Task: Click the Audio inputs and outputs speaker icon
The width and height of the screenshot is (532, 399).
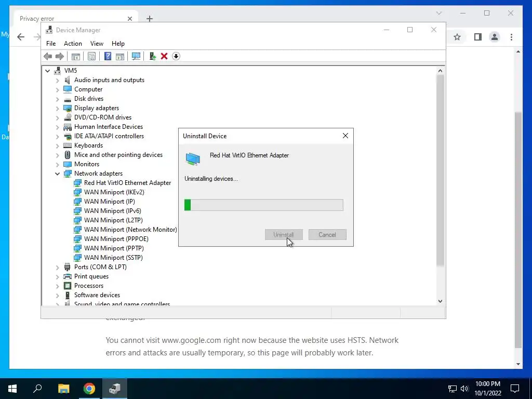Action: tap(68, 80)
